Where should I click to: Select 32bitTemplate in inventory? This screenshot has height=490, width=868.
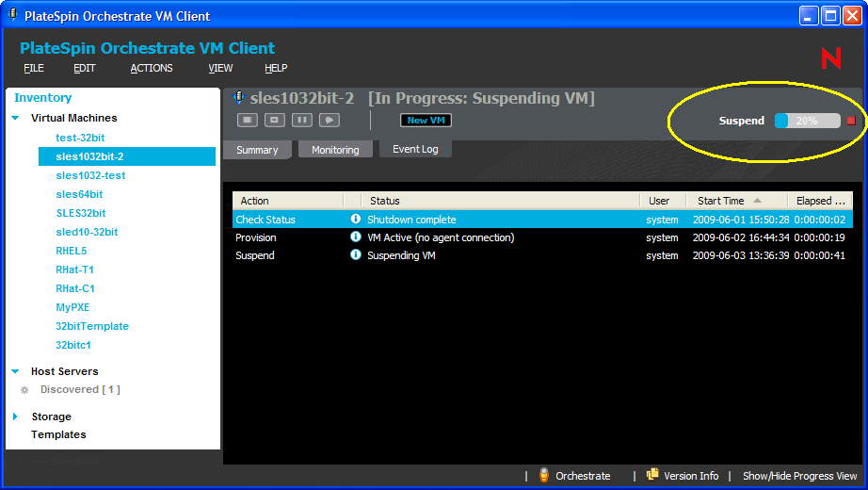point(92,326)
